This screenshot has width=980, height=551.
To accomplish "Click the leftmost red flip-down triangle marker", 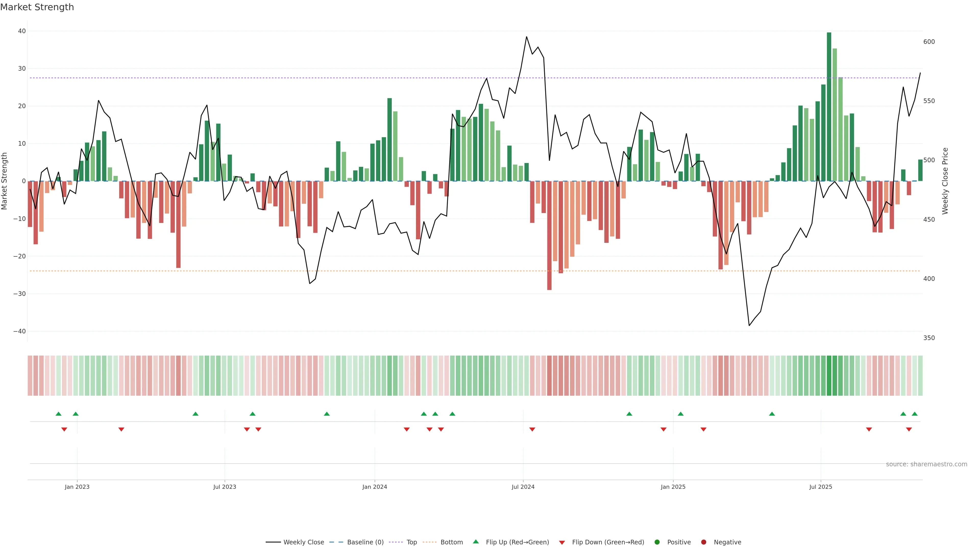I will pos(64,429).
